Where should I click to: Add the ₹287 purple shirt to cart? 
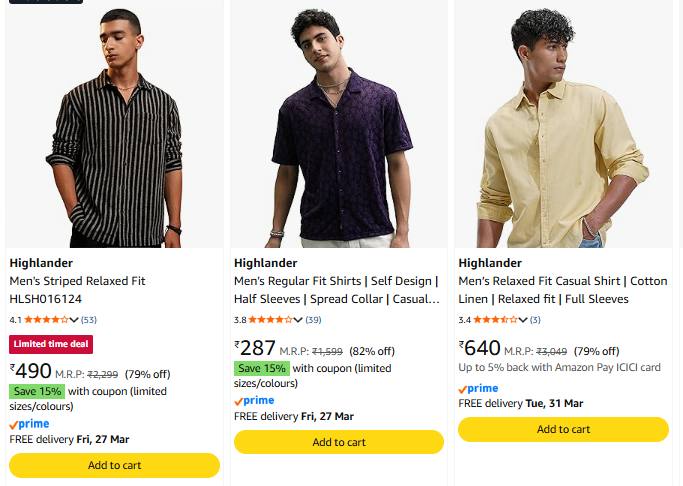[x=338, y=442]
